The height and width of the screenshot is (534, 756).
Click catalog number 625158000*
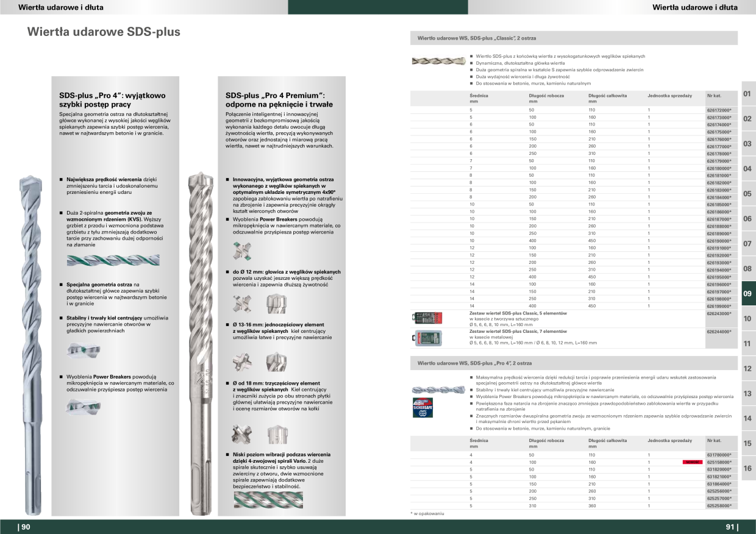719,462
